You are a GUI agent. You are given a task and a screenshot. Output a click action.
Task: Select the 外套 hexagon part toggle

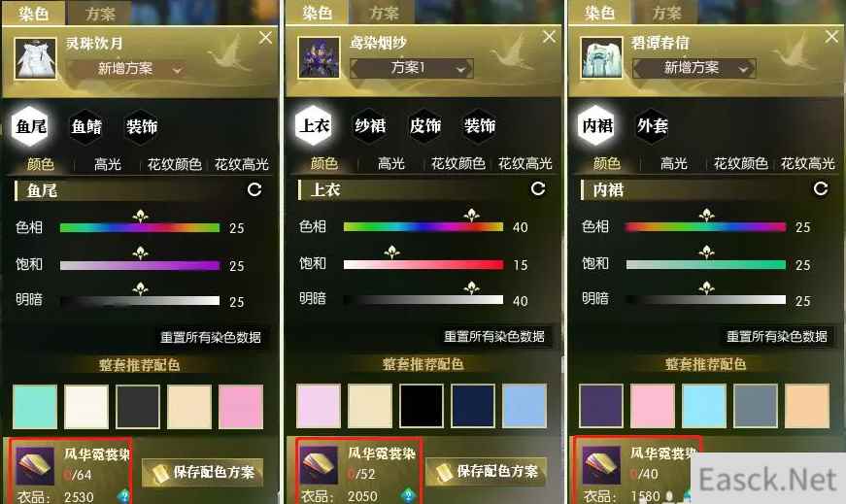click(653, 125)
